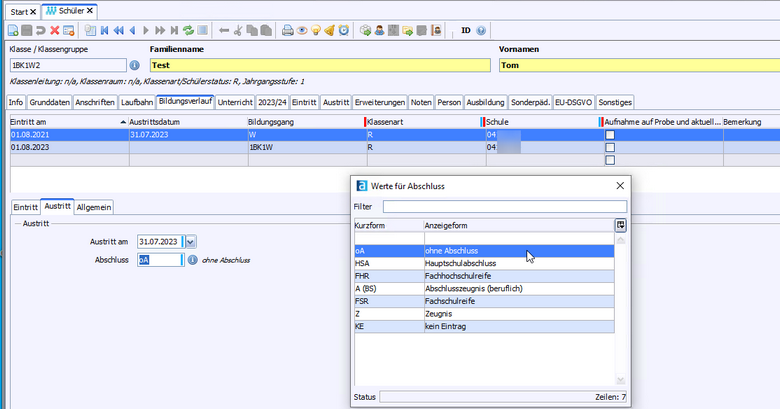Go to the previous record
Screen dimensions: 780x409
(132, 30)
